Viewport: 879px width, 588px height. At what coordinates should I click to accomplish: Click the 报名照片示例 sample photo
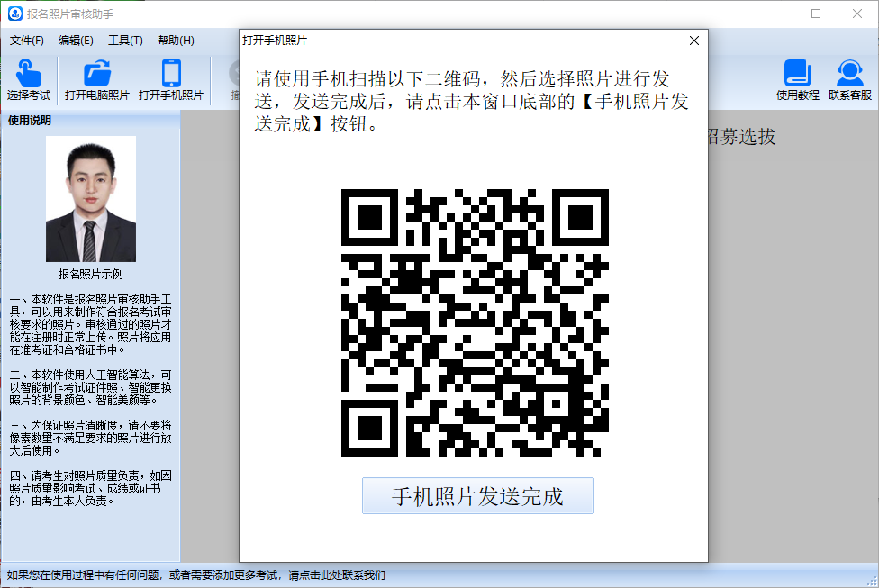91,199
